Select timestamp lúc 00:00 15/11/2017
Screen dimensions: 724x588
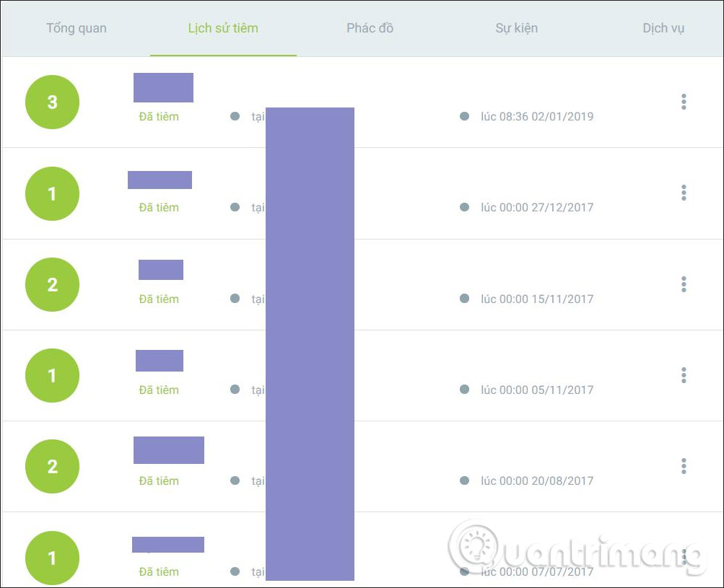(x=537, y=299)
